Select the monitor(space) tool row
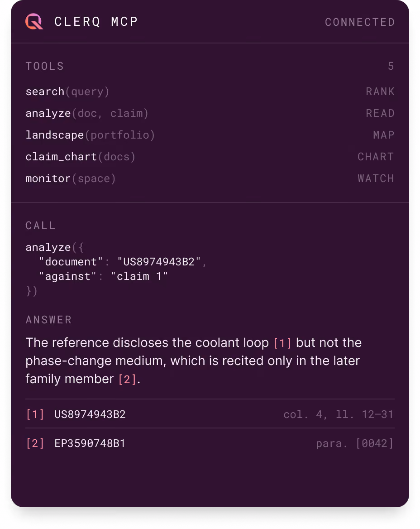Viewport: 420px width, 529px height. click(x=210, y=178)
